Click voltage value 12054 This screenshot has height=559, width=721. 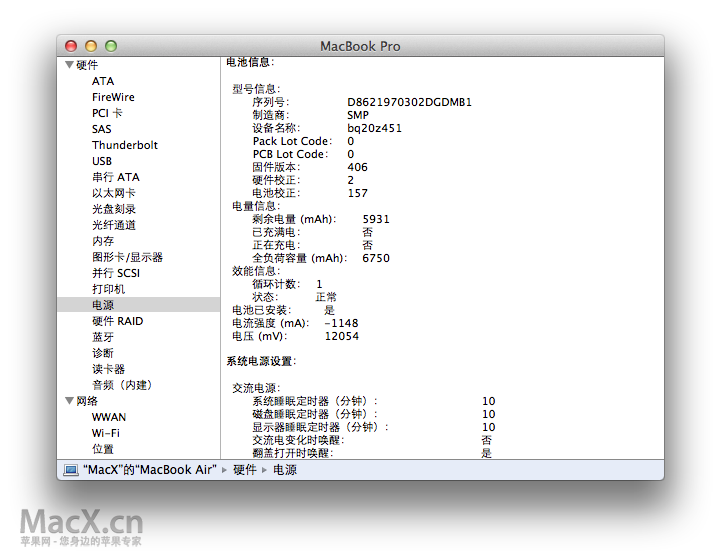[x=342, y=337]
